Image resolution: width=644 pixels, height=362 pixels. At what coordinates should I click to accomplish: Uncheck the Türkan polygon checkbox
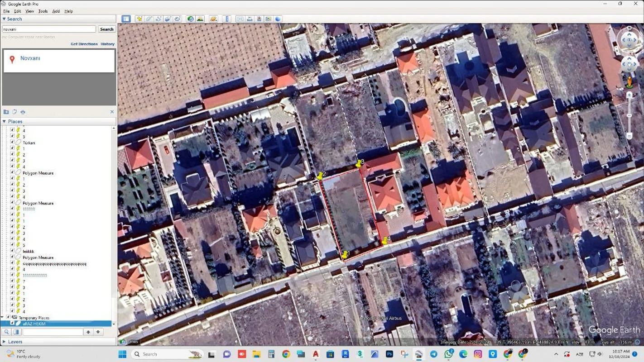(x=12, y=143)
